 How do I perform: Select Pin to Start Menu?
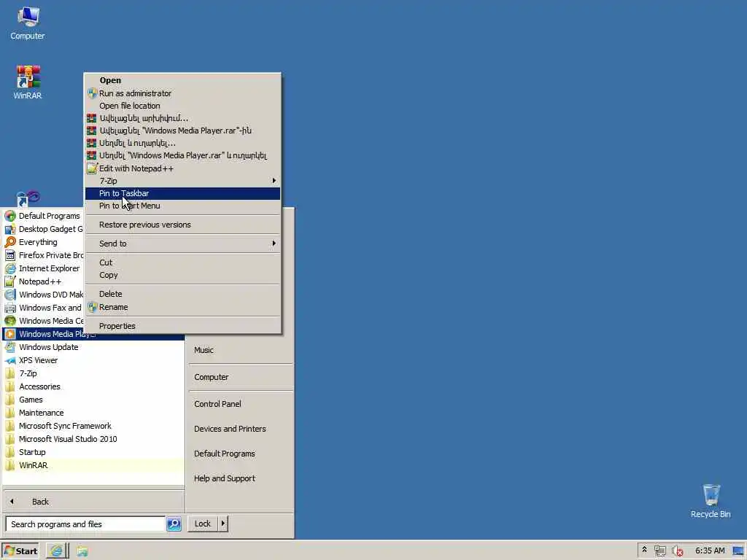[182, 206]
